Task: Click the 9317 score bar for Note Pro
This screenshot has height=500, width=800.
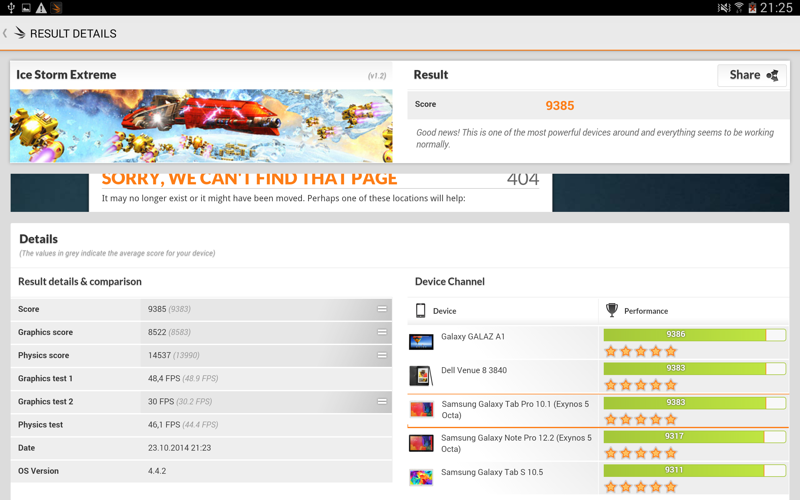Action: (683, 437)
